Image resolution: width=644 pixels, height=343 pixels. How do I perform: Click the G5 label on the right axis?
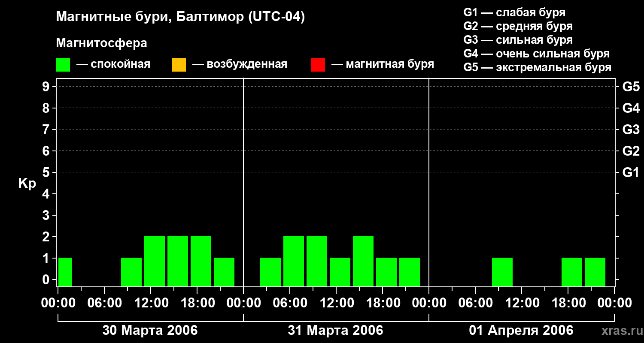tap(631, 87)
